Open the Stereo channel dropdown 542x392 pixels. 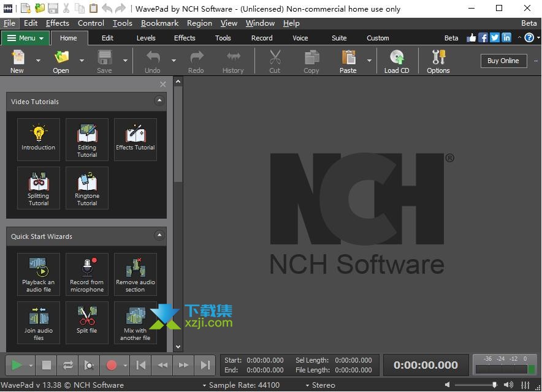(x=321, y=385)
